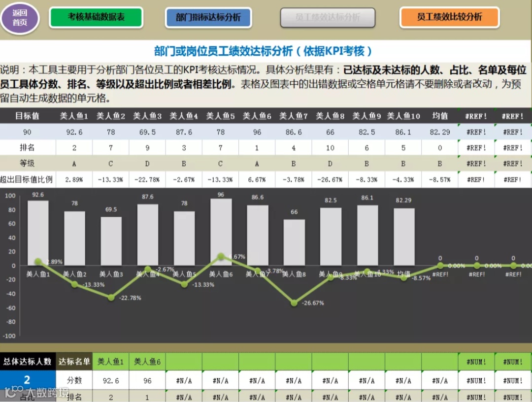This screenshot has width=532, height=402.
Task: Select the rank cell showing 10
Action: tap(330, 148)
